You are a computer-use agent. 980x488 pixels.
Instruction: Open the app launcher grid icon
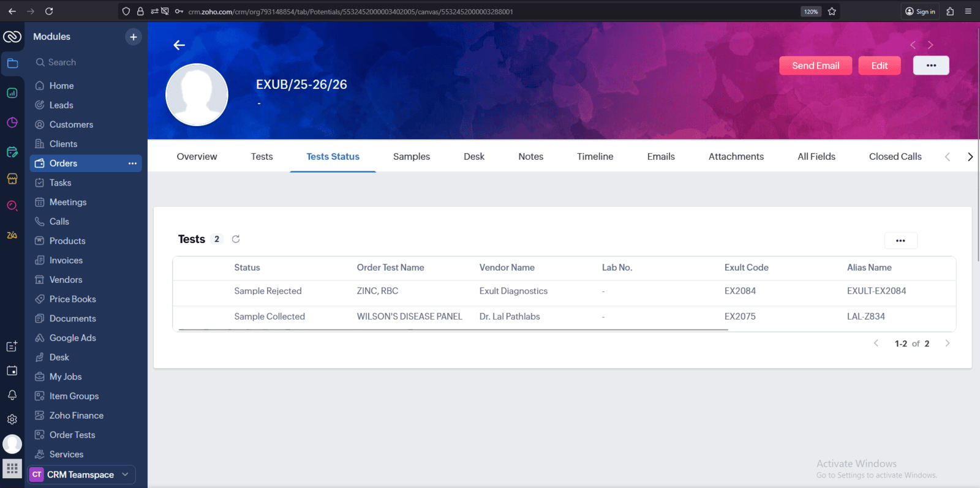(x=12, y=469)
